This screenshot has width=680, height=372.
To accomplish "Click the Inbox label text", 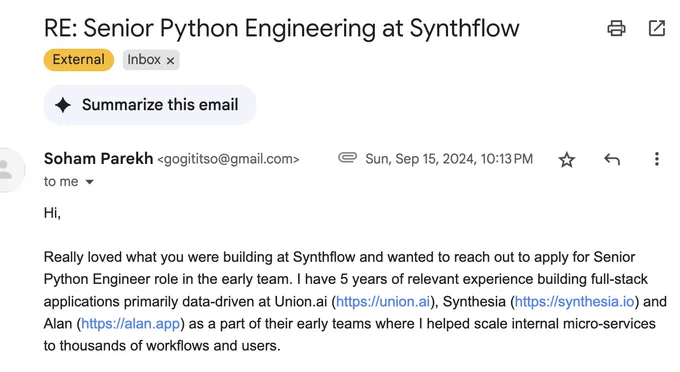I will point(144,59).
